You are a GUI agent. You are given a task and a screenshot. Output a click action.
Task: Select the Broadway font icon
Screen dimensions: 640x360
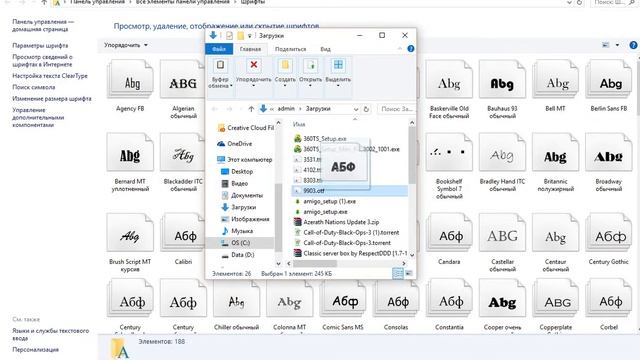coord(609,152)
